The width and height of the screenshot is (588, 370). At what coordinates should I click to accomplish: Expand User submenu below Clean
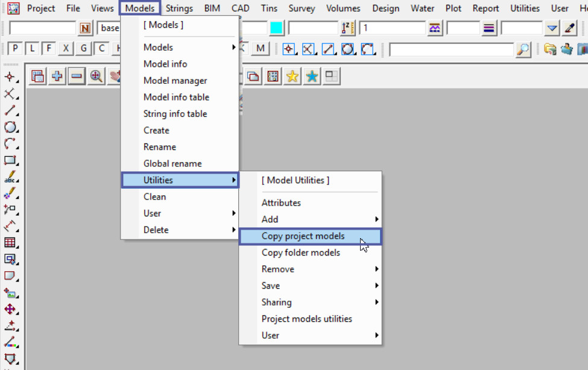(x=233, y=213)
